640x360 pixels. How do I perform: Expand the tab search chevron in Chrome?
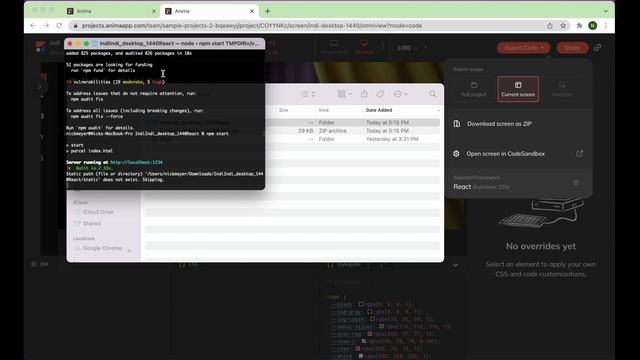(606, 11)
